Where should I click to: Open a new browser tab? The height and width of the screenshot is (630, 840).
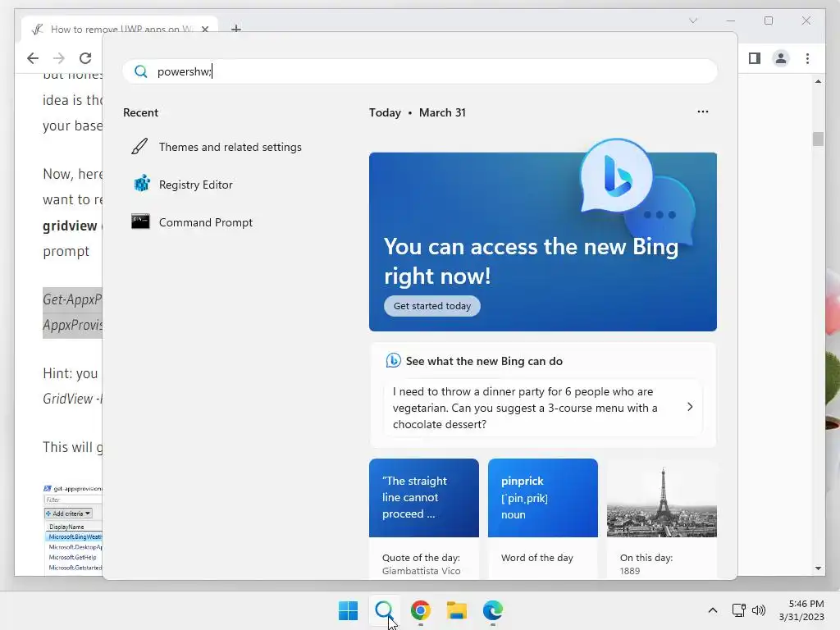(x=235, y=28)
